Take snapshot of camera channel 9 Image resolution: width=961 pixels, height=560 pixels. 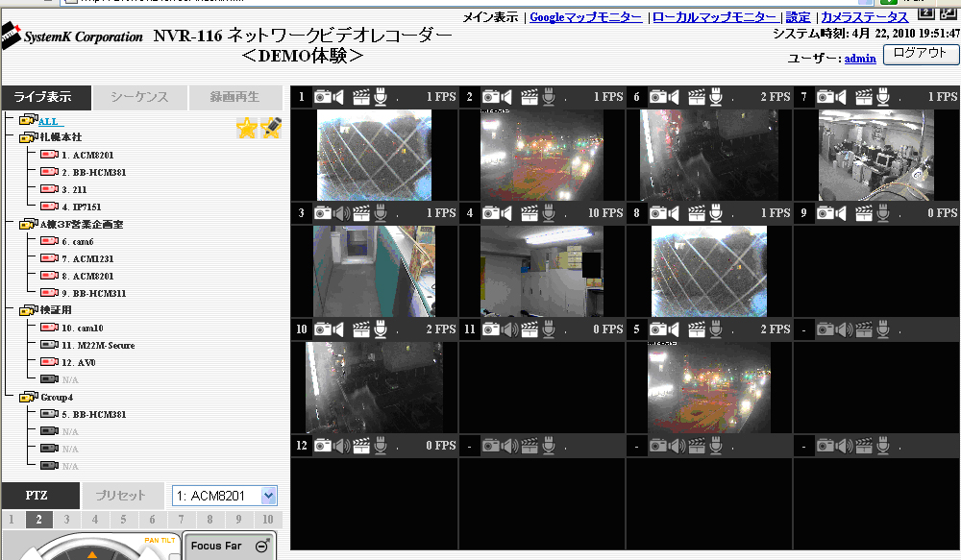tap(825, 213)
